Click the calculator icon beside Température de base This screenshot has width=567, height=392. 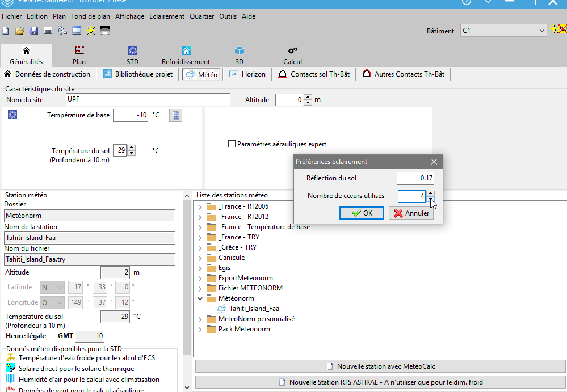[x=176, y=116]
